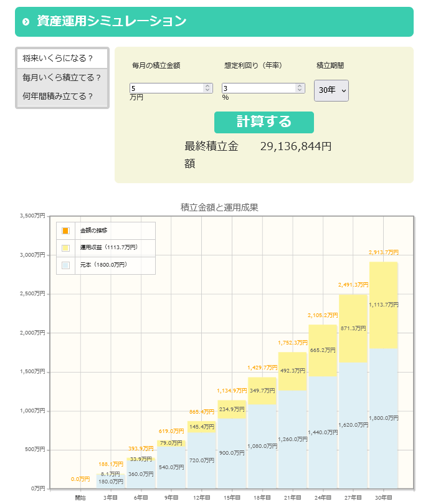Click the expected annual yield input field
Screen dimensions: 423x504
258,88
